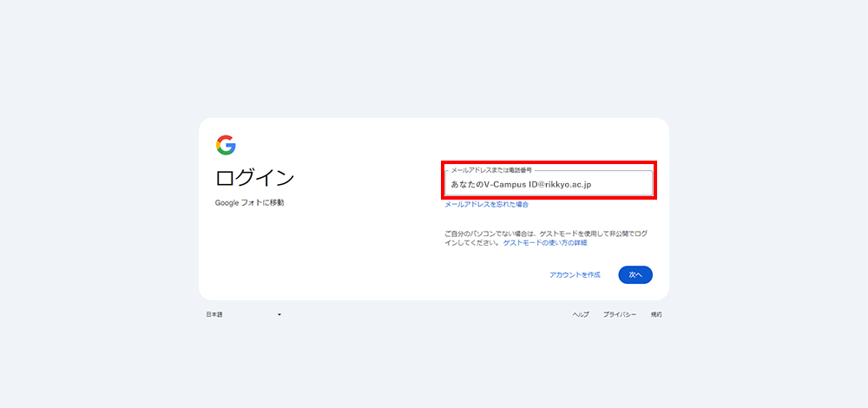Open the ヘルプ footer link
This screenshot has width=868, height=408.
[x=581, y=314]
